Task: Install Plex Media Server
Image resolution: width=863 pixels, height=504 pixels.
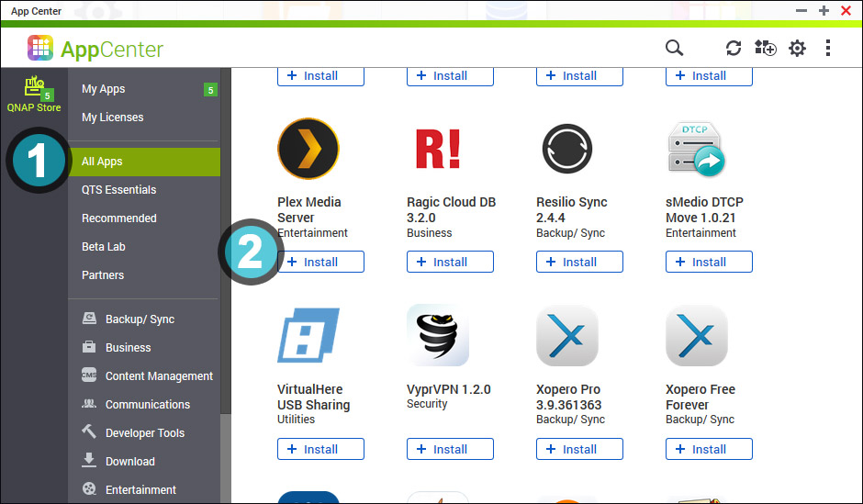Action: tap(320, 262)
